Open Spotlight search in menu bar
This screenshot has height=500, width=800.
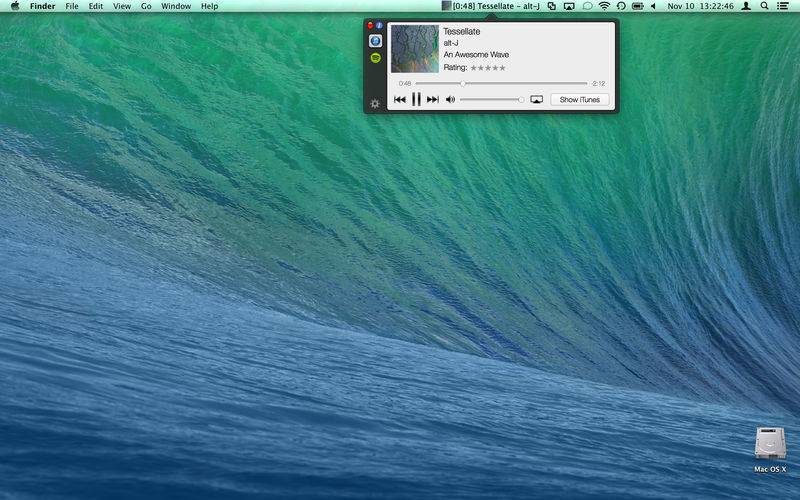[x=765, y=6]
